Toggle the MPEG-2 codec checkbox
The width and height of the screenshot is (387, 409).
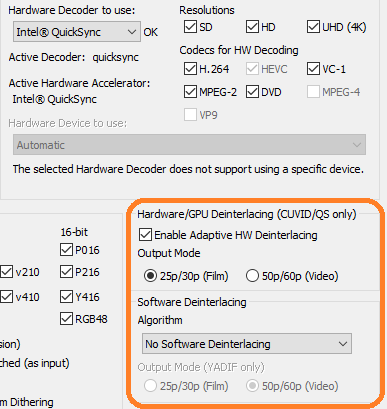pos(190,92)
